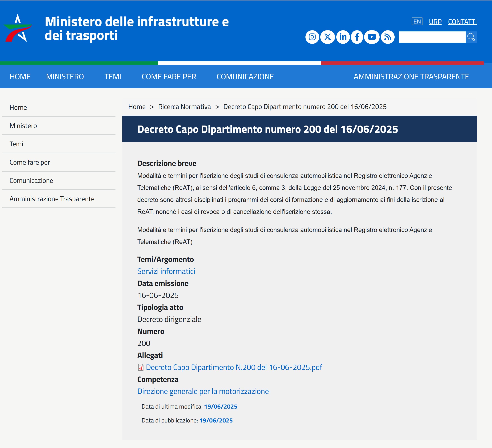Click the magnifier search button
Image resolution: width=492 pixels, height=448 pixels.
(471, 37)
